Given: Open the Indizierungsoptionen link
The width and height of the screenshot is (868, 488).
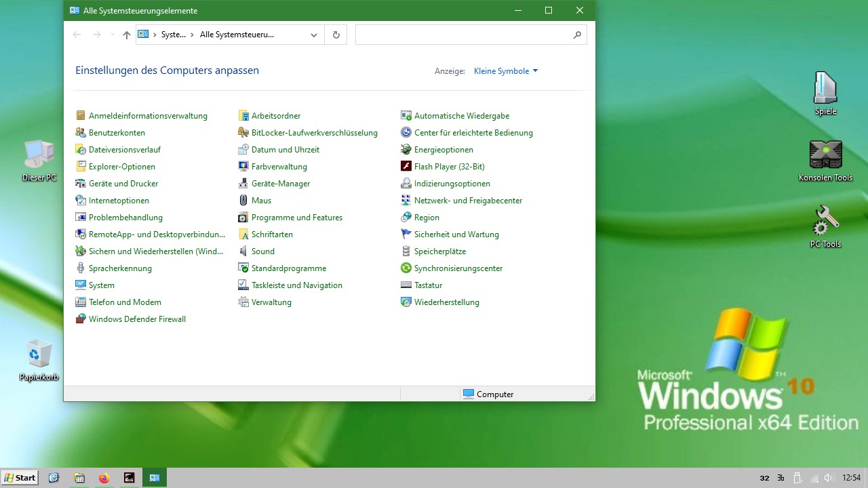Looking at the screenshot, I should pyautogui.click(x=452, y=184).
